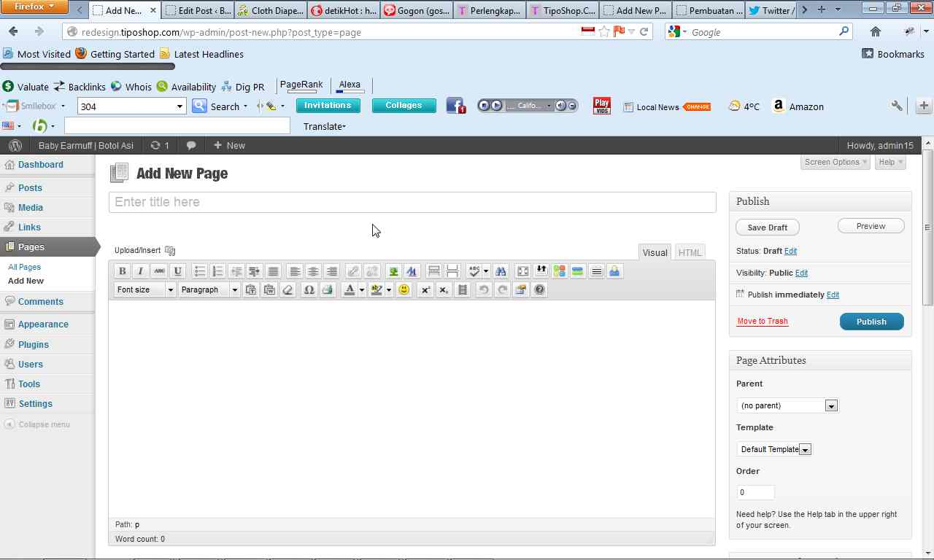Open the text color picker arrow
The width and height of the screenshot is (934, 560).
(361, 290)
